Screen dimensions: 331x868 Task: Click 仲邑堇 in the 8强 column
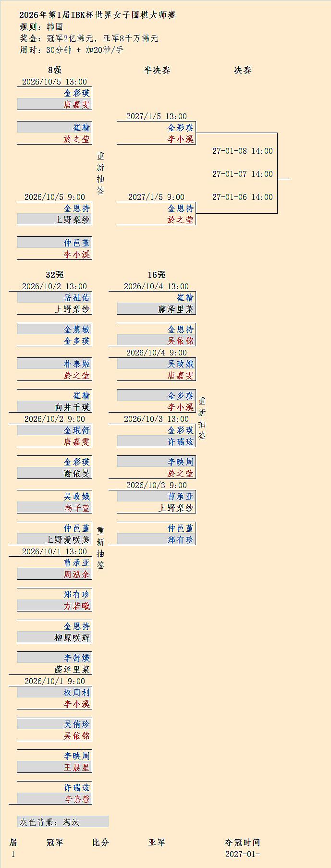click(x=77, y=243)
